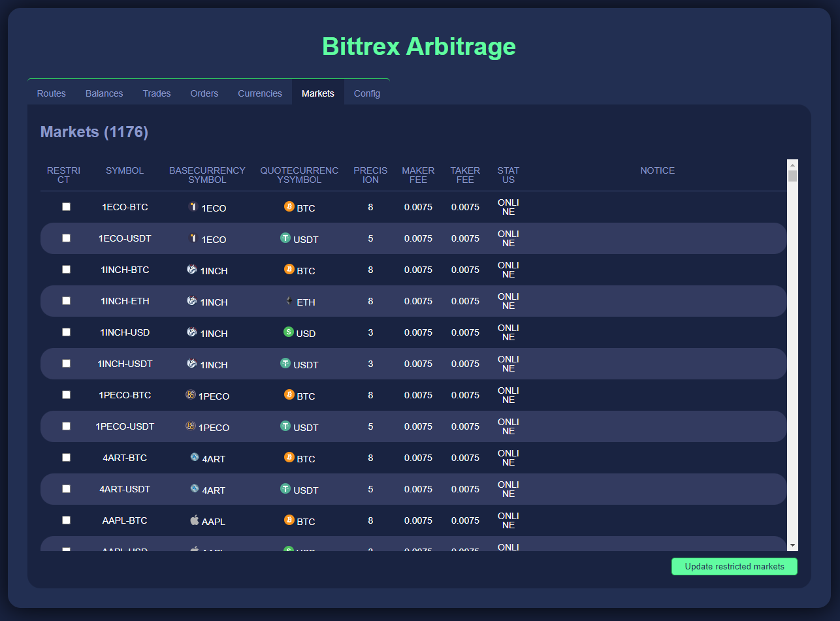Click the BTC icon in 1PECO-BTC row
Image resolution: width=840 pixels, height=621 pixels.
click(x=289, y=394)
